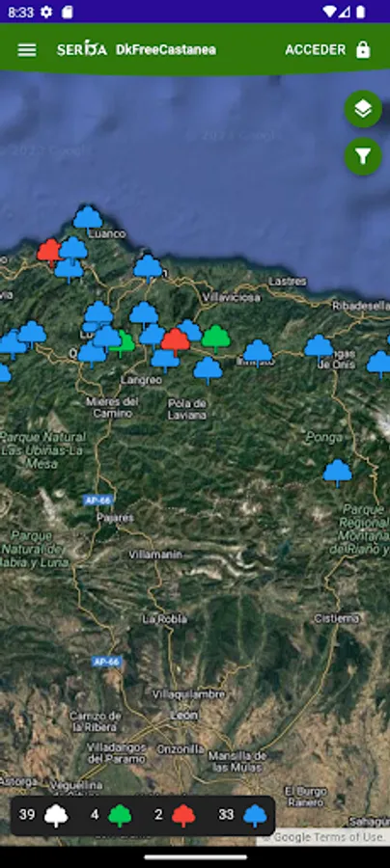Tap the upper AP-66 road shield near Pajares

[98, 501]
